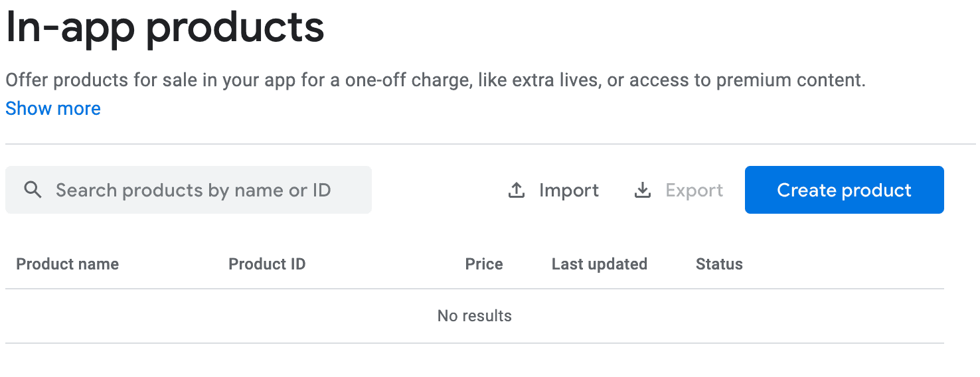
Task: Click the In-app products page heading
Action: point(165,28)
